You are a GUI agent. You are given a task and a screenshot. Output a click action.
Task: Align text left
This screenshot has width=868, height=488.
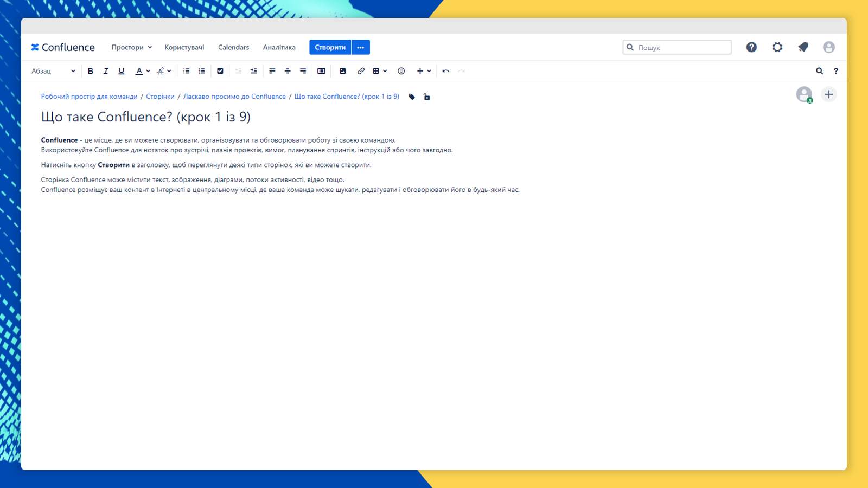click(x=272, y=71)
